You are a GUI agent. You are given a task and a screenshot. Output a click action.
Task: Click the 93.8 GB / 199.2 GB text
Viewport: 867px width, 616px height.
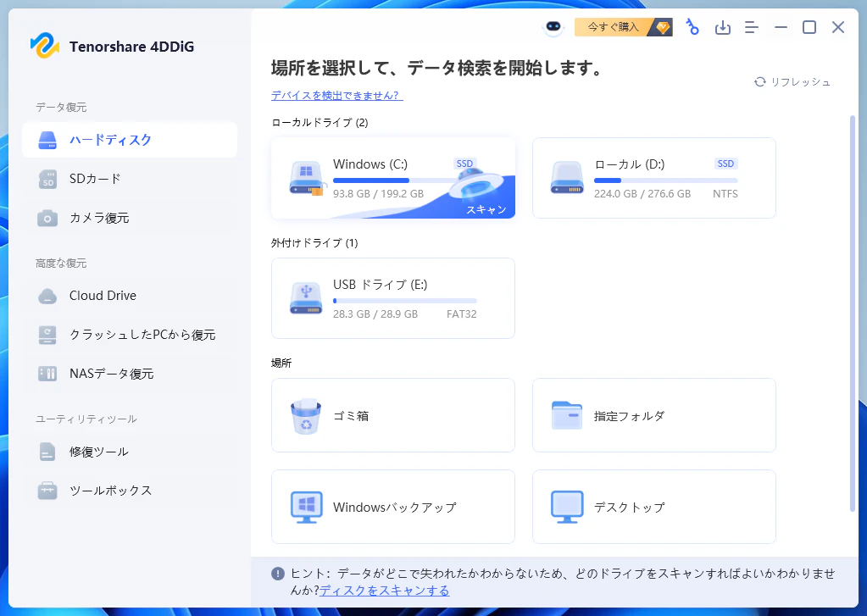378,194
